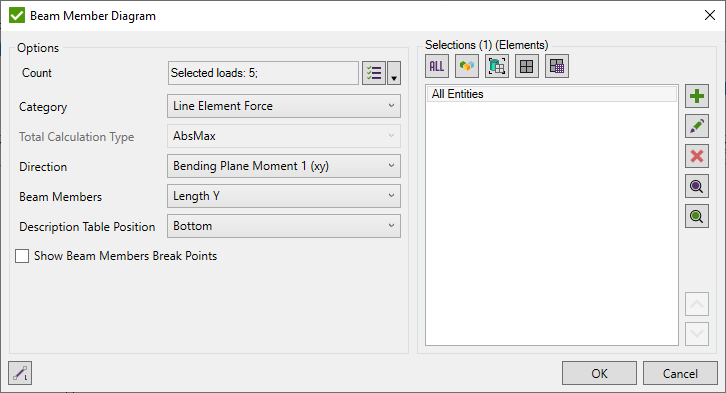Viewport: 726px width, 393px height.
Task: Click the grid with purple table icon
Action: pos(557,66)
